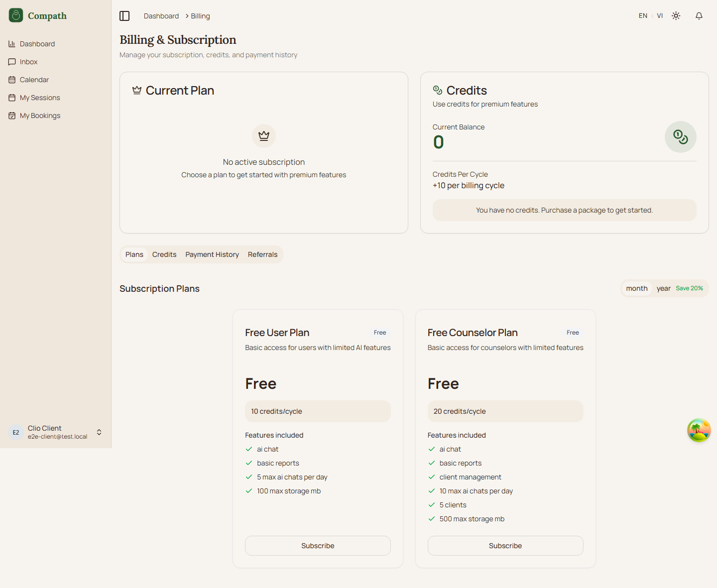This screenshot has width=717, height=588.
Task: Go to Calendar in sidebar
Action: click(34, 80)
